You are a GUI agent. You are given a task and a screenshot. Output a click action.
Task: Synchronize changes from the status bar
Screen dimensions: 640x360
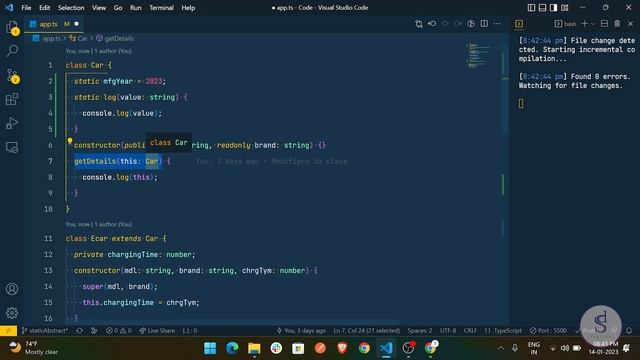[80, 331]
